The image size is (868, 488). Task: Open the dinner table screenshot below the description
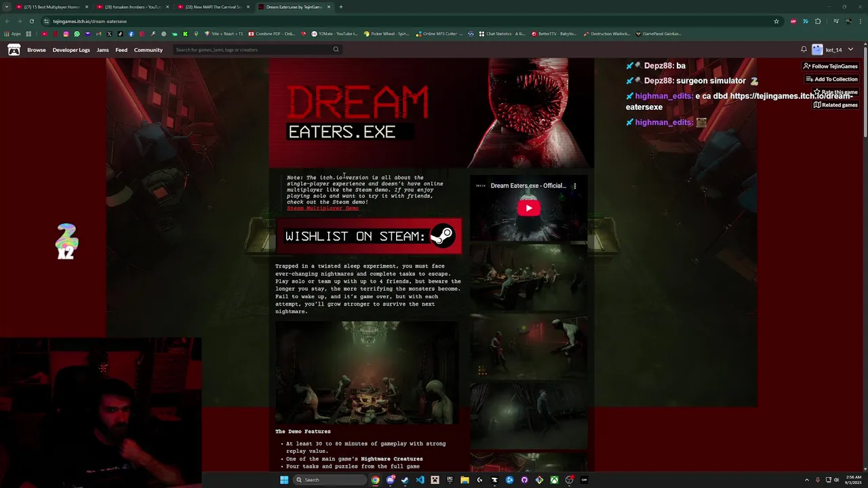(367, 373)
